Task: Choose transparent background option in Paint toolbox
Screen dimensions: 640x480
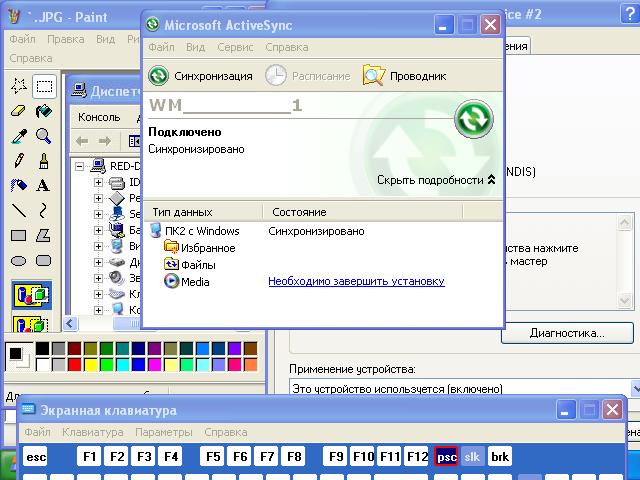Action: click(32, 324)
